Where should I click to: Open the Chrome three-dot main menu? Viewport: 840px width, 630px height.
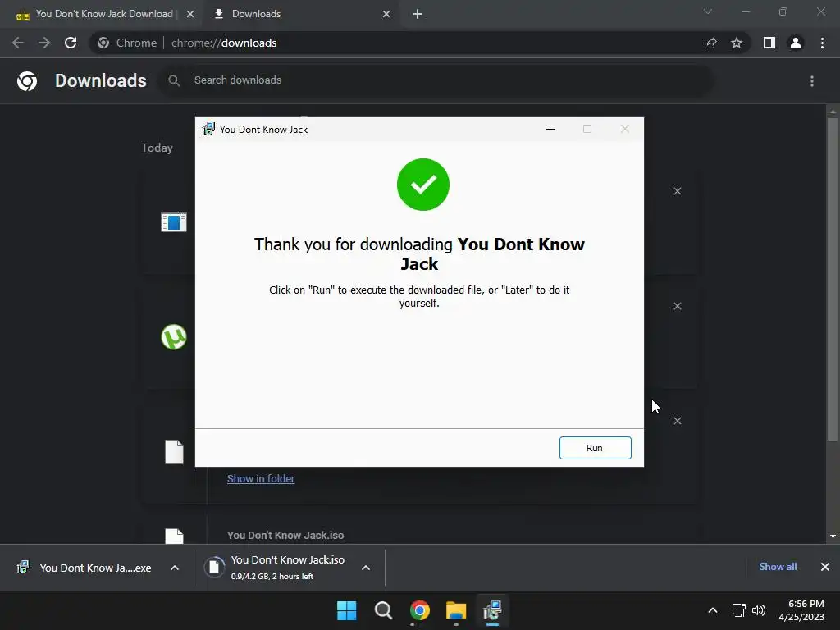822,43
